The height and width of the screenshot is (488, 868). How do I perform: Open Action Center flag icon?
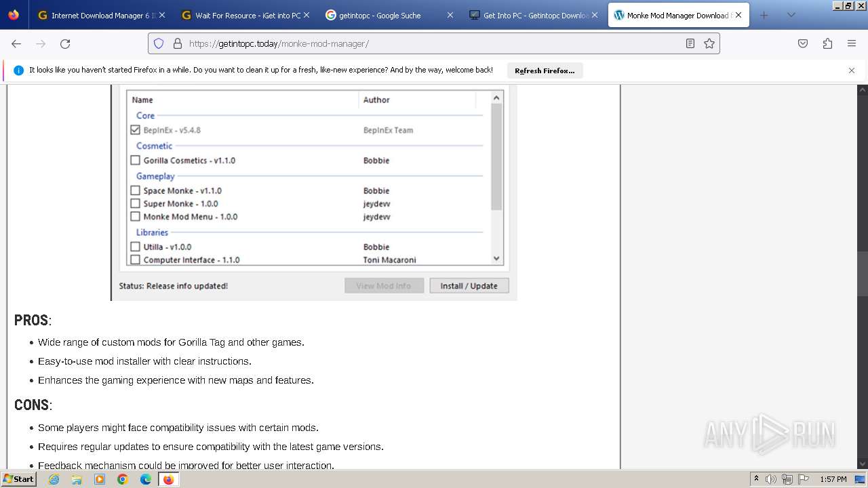coord(803,479)
